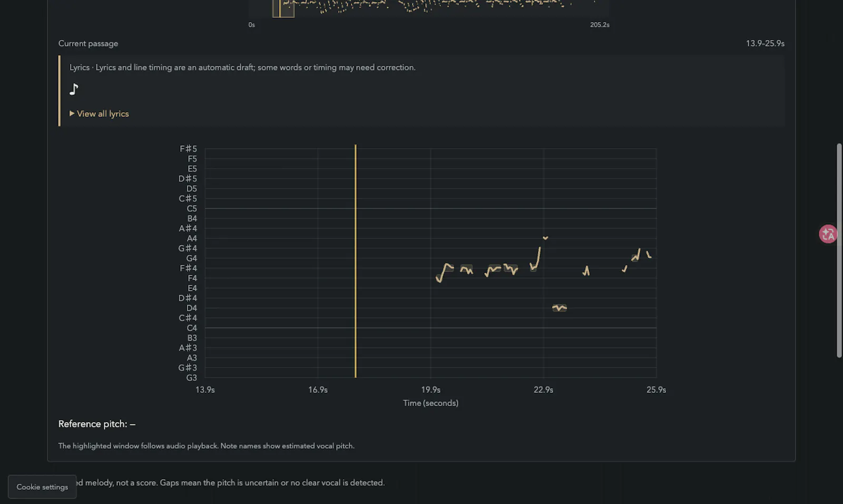
Task: Click the short A4 pitch mark near 22.9s
Action: click(545, 238)
